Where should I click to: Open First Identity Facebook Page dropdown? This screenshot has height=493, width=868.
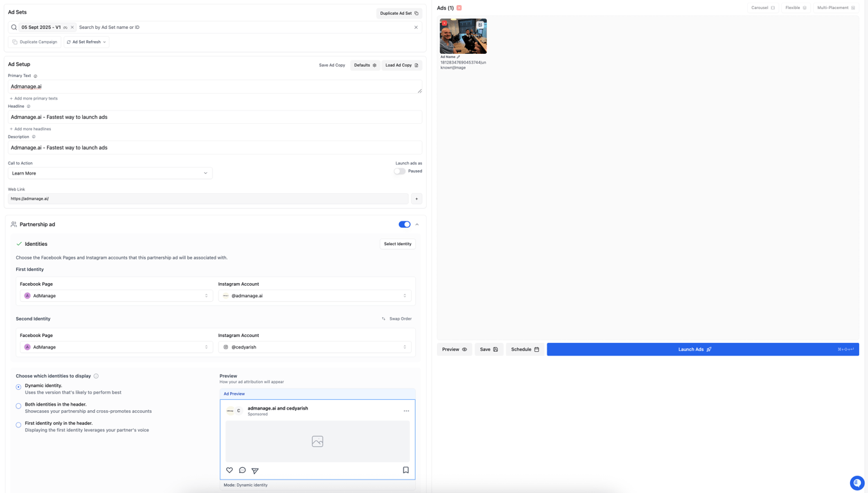(116, 296)
